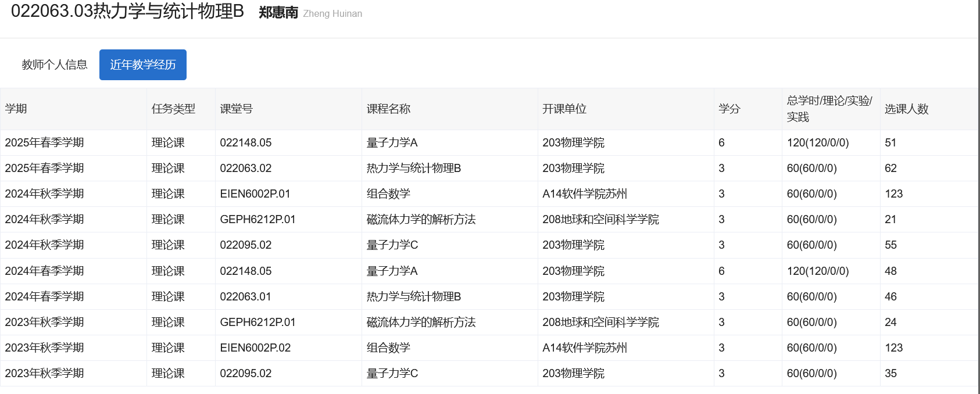Click the teacher name 郑惠南 in header
The image size is (980, 394).
click(278, 13)
